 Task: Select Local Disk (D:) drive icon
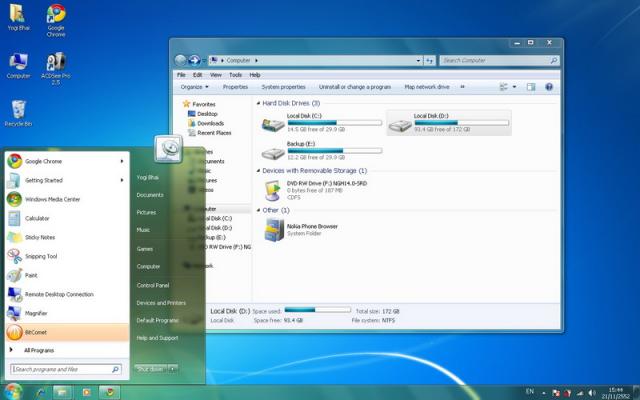[x=400, y=124]
